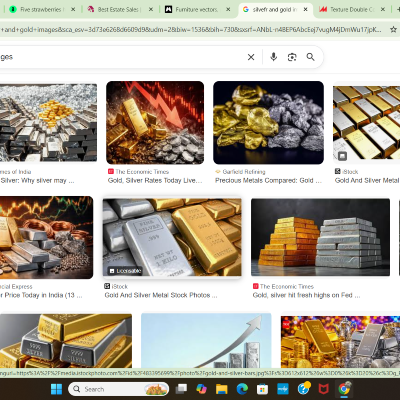Screen dimensions: 400x400
Task: Clear the search box with X icon
Action: [x=251, y=57]
